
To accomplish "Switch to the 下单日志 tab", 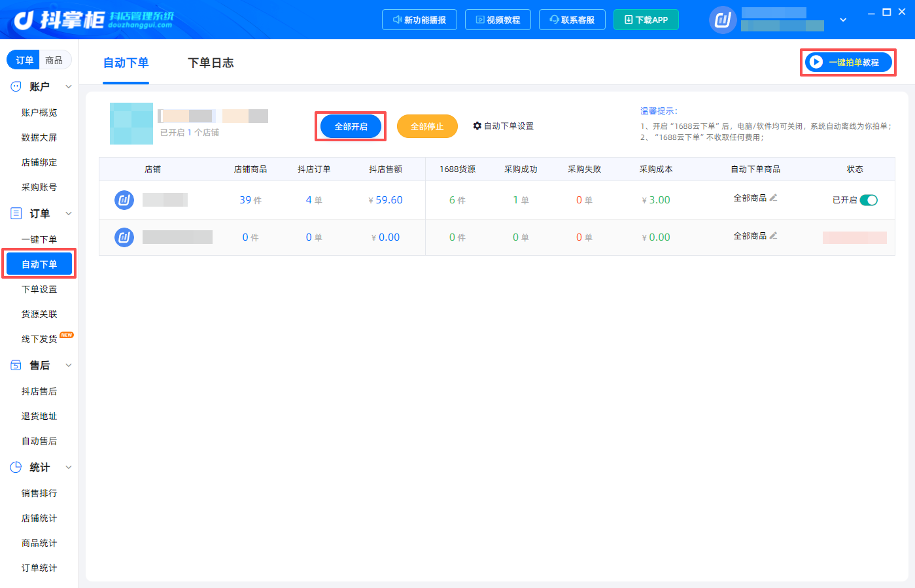I will [x=211, y=63].
